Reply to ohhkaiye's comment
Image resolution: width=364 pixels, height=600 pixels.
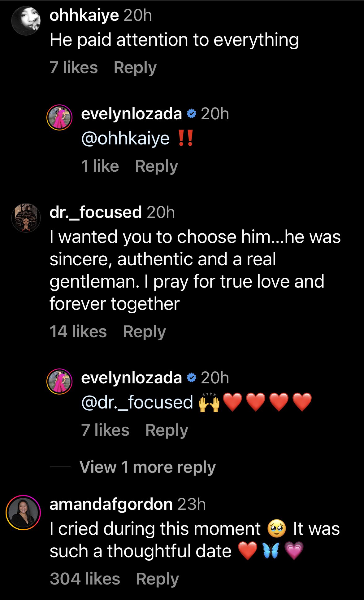click(x=135, y=68)
